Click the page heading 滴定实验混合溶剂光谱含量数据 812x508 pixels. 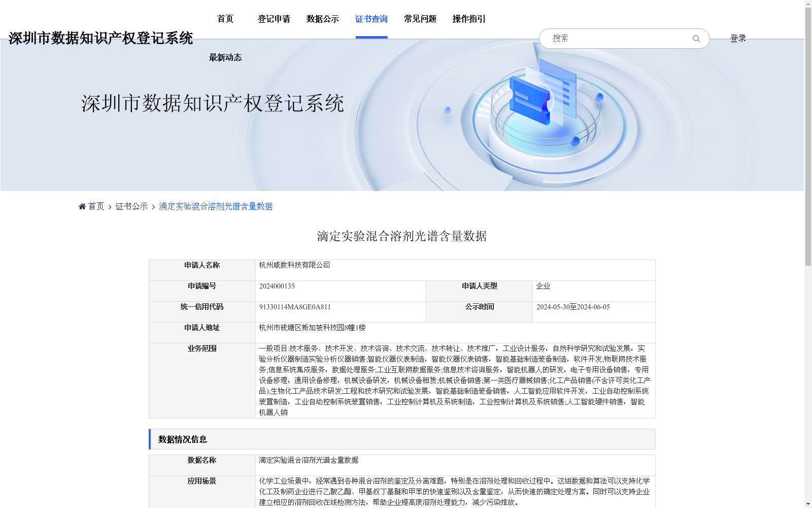click(402, 236)
